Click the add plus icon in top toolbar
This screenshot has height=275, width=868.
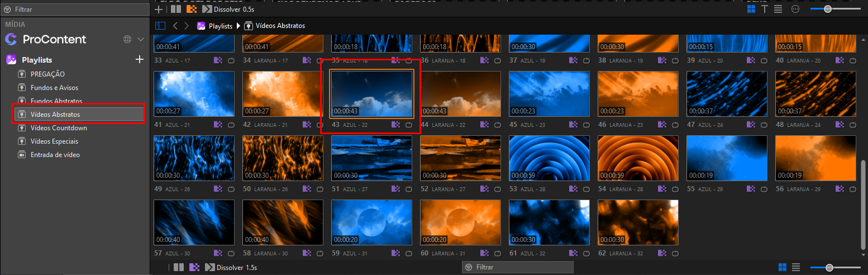[159, 9]
